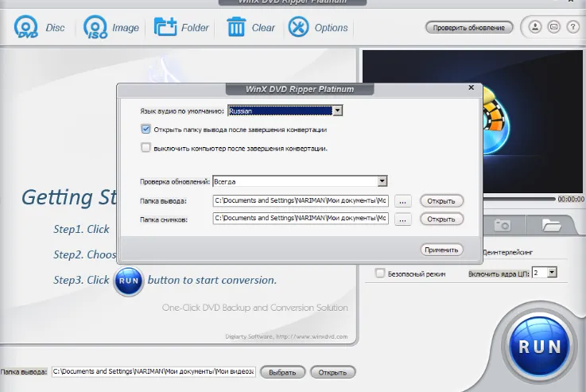Click the big blue RUN button

[540, 347]
